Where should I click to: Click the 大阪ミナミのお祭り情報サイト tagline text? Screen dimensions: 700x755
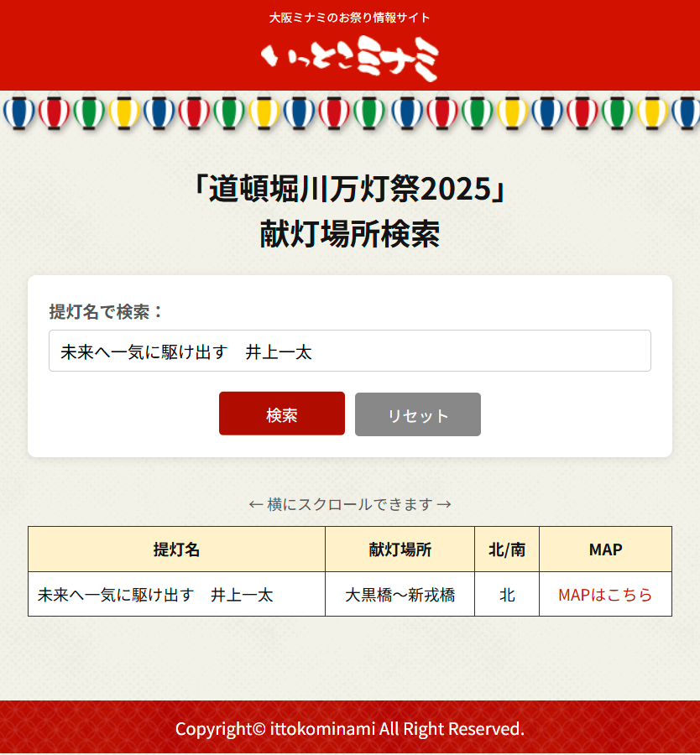[x=350, y=18]
